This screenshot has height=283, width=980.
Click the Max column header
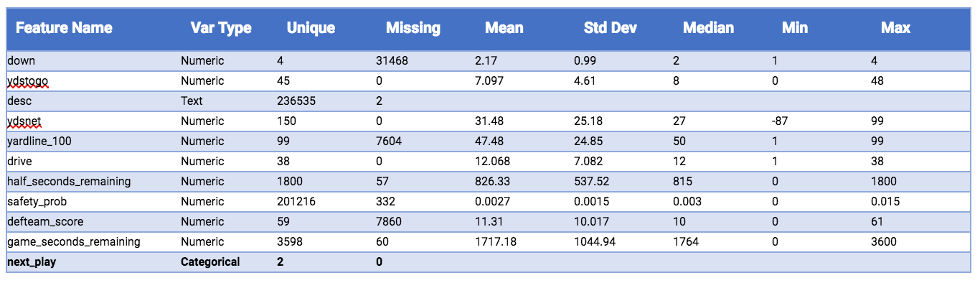click(x=895, y=28)
